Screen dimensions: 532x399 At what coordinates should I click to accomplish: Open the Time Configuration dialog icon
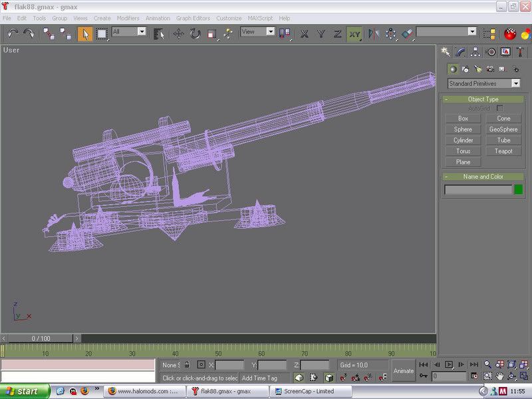coord(474,376)
